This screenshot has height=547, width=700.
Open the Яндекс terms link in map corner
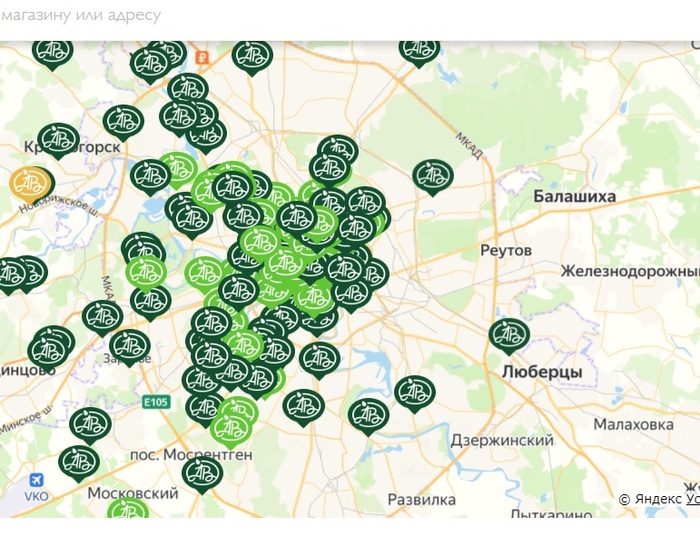click(693, 499)
